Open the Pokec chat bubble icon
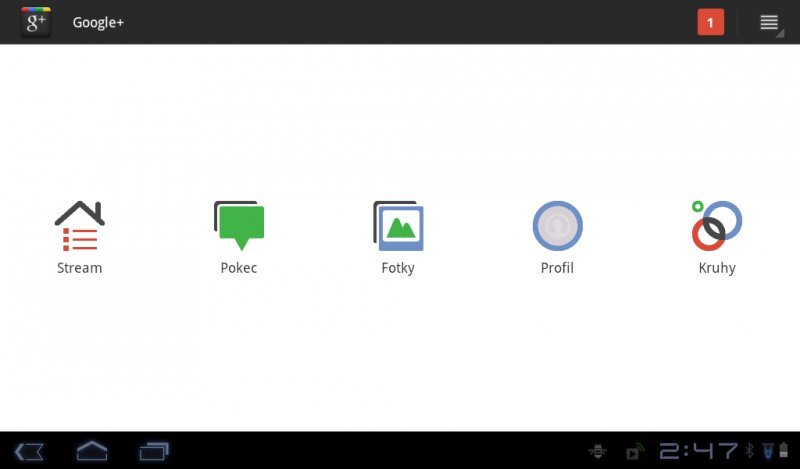This screenshot has width=800, height=469. [239, 226]
